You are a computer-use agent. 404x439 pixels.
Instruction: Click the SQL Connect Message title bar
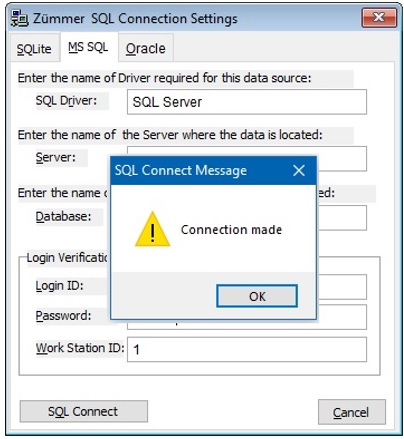pos(200,170)
